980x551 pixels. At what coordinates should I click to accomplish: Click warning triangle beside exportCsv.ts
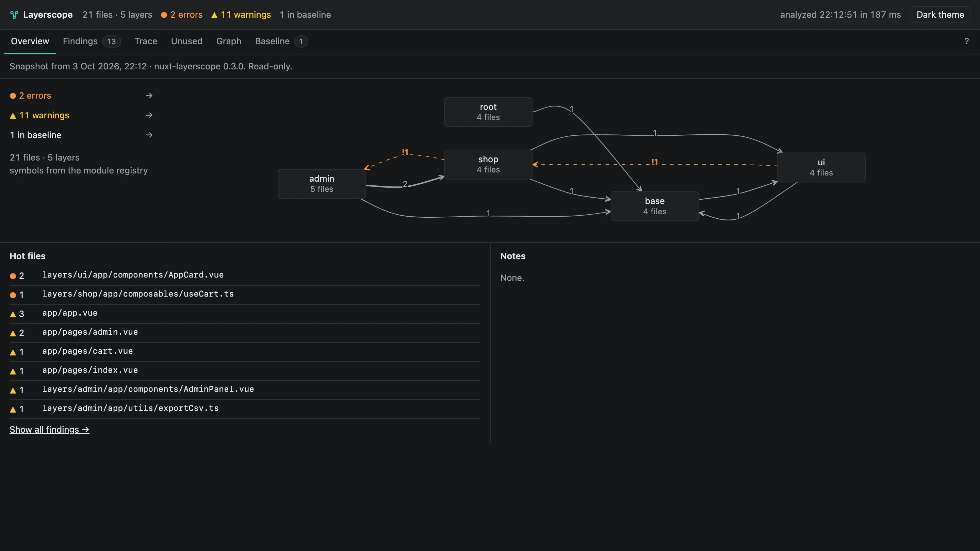pyautogui.click(x=13, y=409)
